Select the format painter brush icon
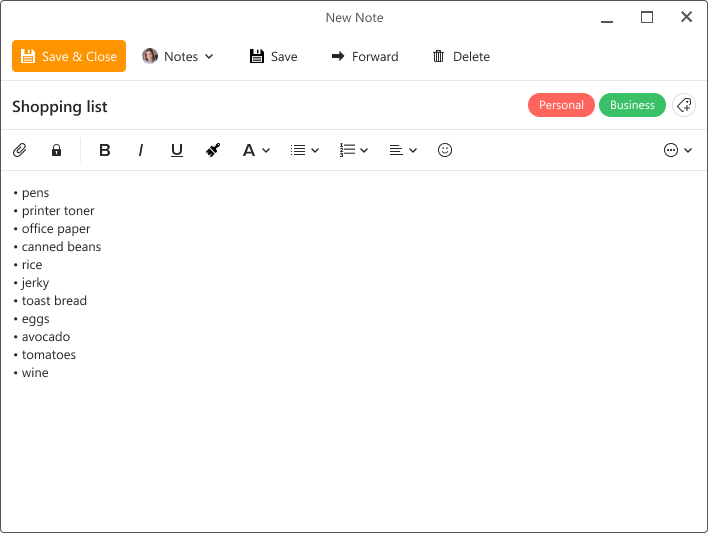Image resolution: width=708 pixels, height=533 pixels. (212, 150)
